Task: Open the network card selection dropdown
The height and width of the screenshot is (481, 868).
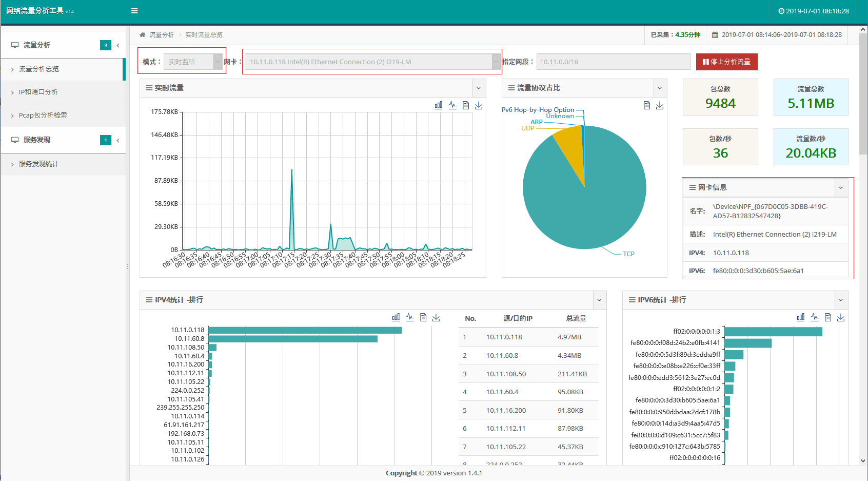Action: pos(372,62)
